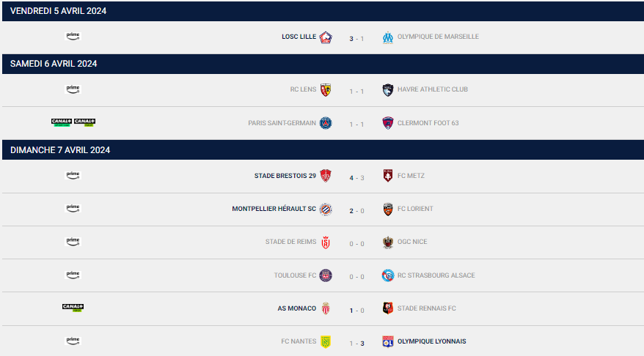This screenshot has height=356, width=644.
Task: Open the 4 - 3 Brest Metz score
Action: (x=356, y=177)
